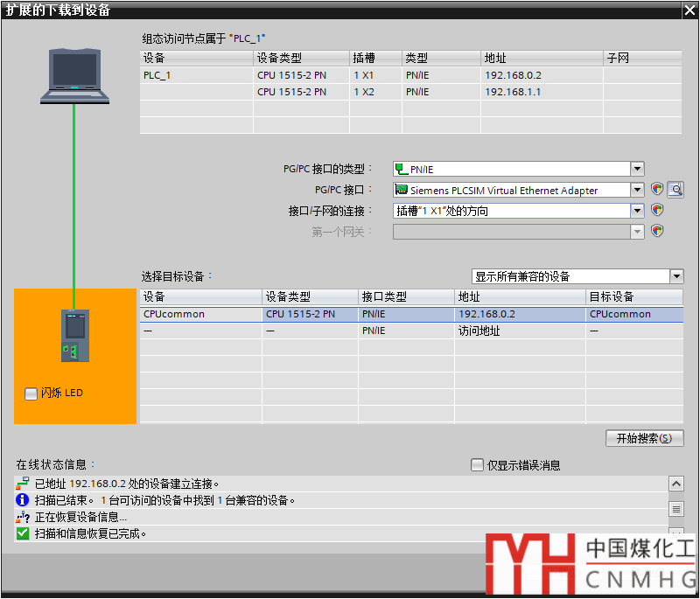Viewport: 700px width, 599px height.
Task: Click the connection established status icon
Action: [23, 484]
